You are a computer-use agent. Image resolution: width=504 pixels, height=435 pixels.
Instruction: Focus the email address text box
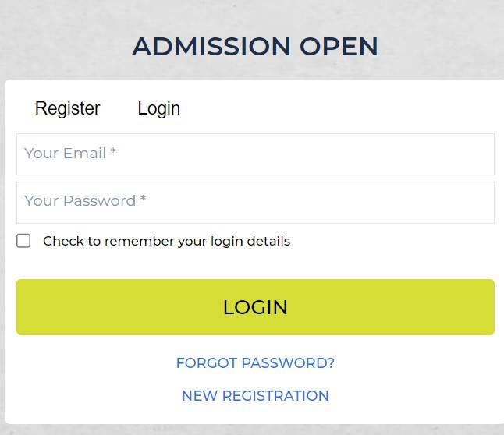point(255,154)
